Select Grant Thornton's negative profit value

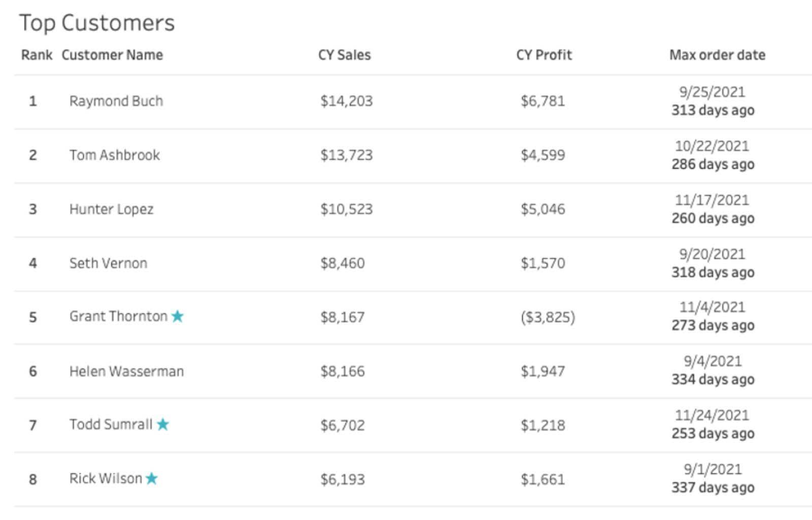(548, 317)
